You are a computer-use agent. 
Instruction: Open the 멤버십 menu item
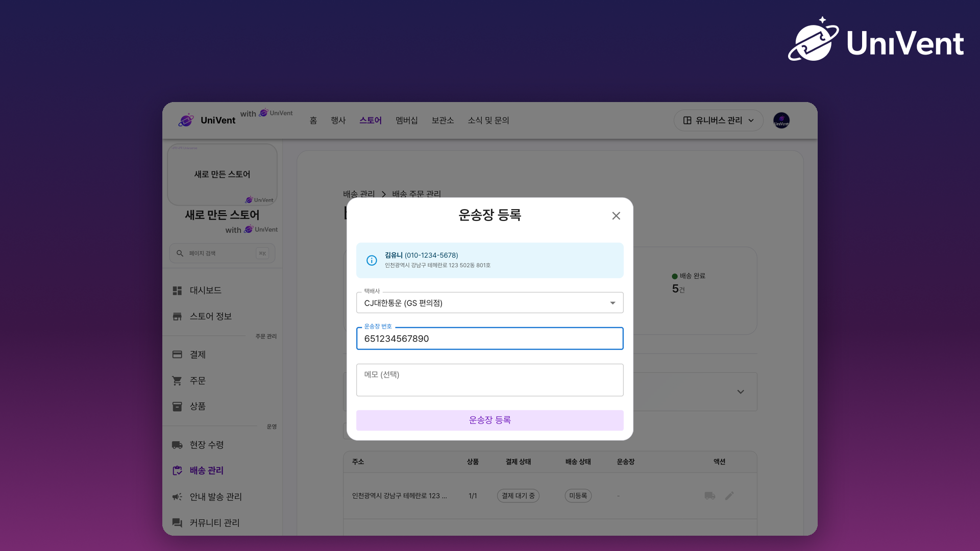tap(407, 120)
